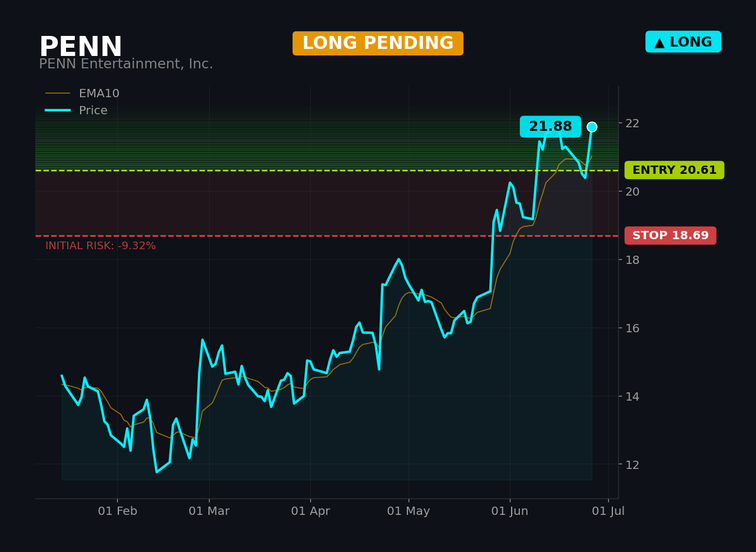The image size is (756, 552).
Task: Click the 12 price axis label
Action: click(632, 465)
